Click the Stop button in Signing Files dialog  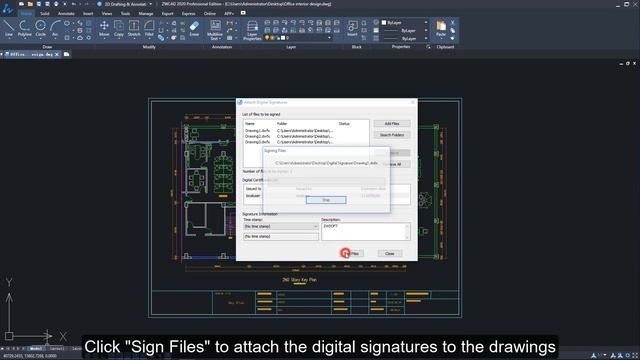(x=326, y=200)
